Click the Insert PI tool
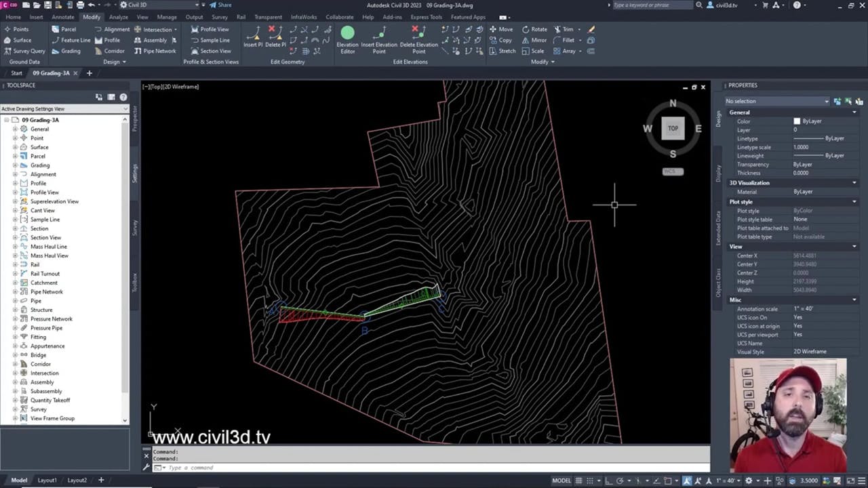 point(253,37)
